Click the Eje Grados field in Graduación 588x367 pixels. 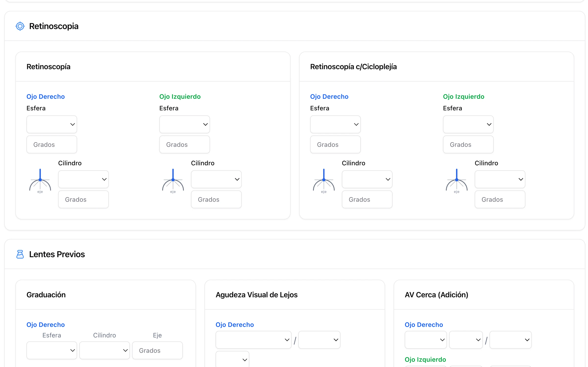(157, 350)
